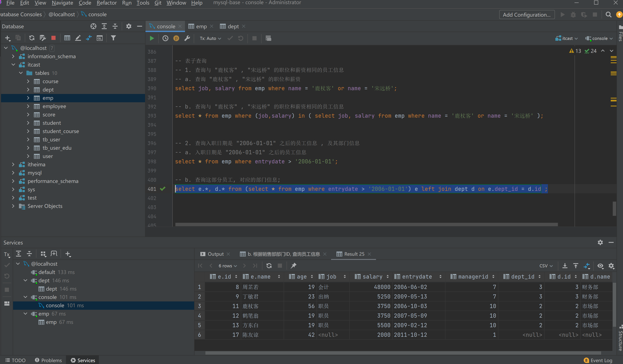Image resolution: width=623 pixels, height=364 pixels.
Task: Open search everywhere magnifier icon
Action: click(608, 15)
